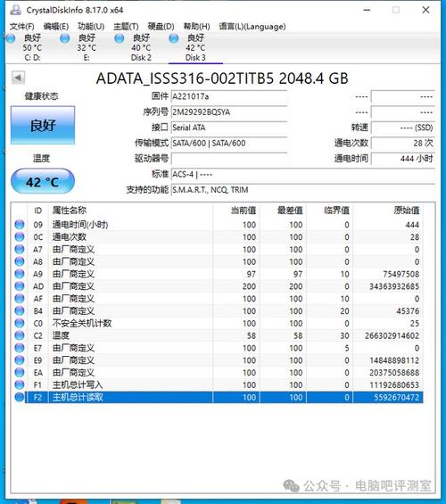Select the C: D: disk tab
Image resolution: width=446 pixels, height=504 pixels.
coord(32,47)
